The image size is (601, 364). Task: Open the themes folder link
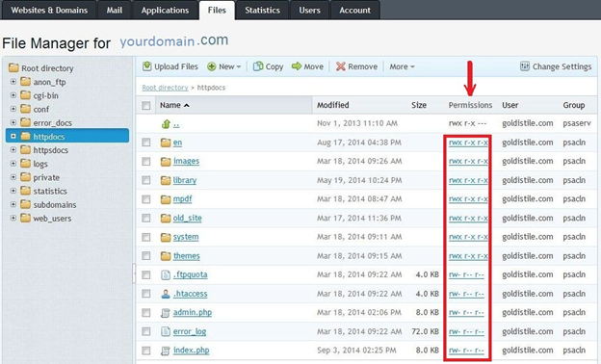click(186, 256)
